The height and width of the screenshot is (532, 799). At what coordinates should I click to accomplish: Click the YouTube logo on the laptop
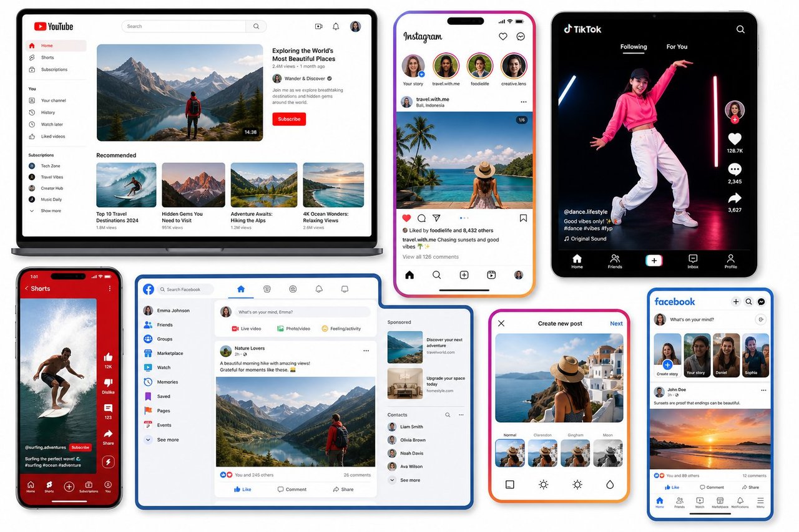(x=54, y=26)
